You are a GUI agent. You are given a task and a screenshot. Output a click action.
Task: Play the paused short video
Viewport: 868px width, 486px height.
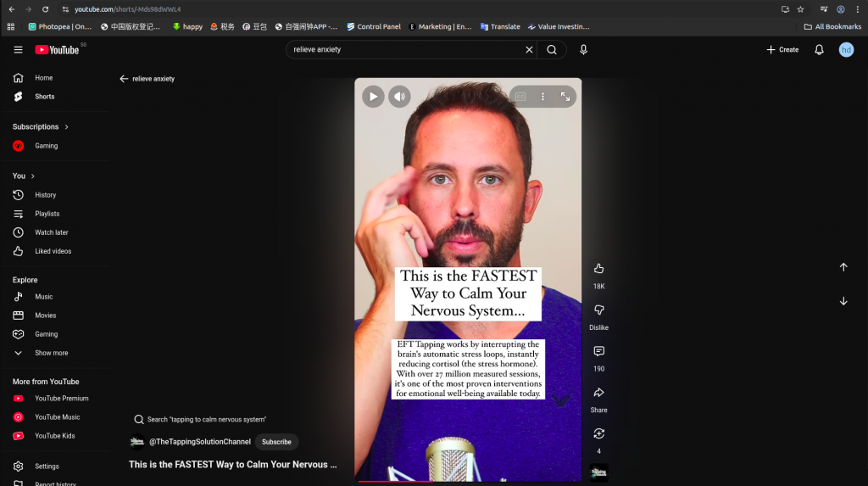(x=373, y=97)
